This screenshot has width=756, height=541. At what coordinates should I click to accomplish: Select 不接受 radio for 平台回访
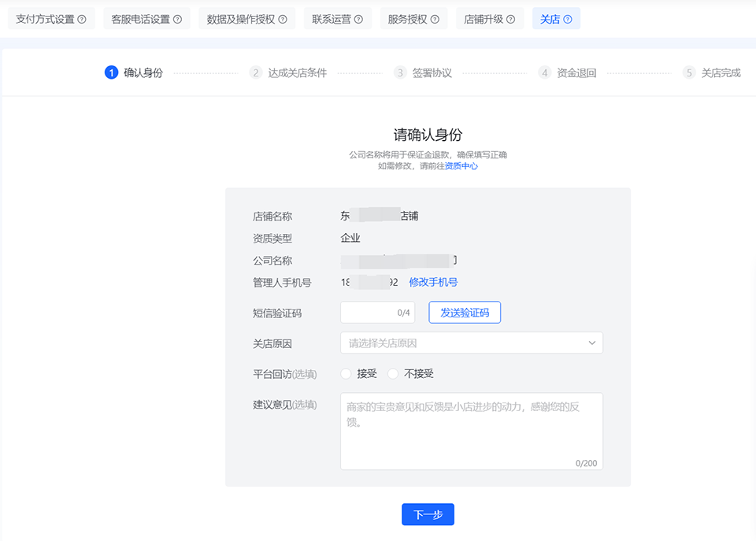click(x=393, y=373)
